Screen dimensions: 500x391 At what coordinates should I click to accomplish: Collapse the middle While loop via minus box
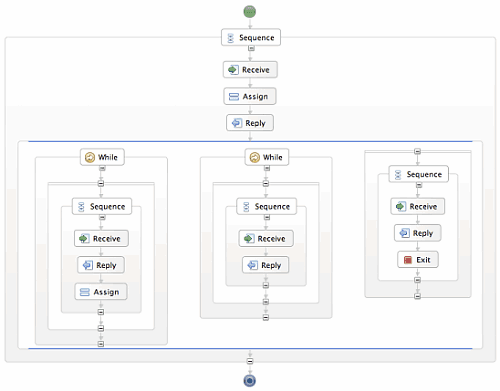click(267, 168)
